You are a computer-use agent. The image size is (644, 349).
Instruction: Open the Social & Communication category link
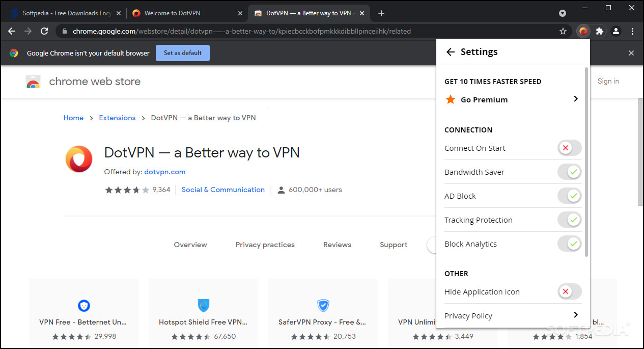223,190
